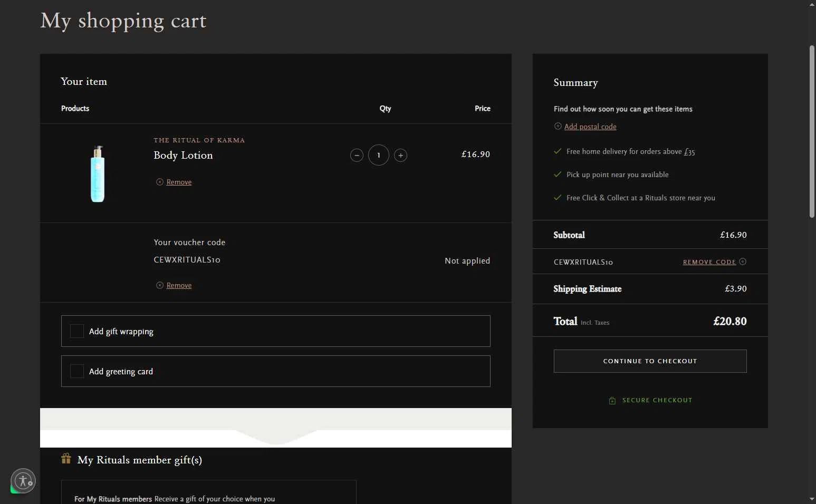
Task: Increase Body Lotion quantity with plus button
Action: [x=401, y=156]
